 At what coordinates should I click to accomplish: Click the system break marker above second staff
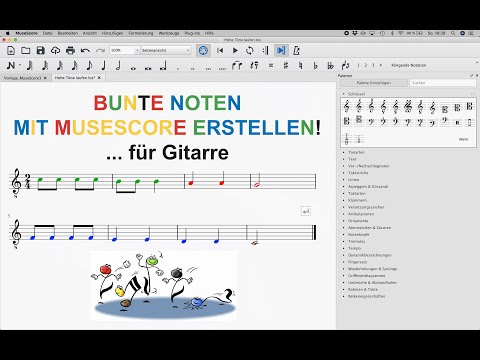(x=306, y=211)
